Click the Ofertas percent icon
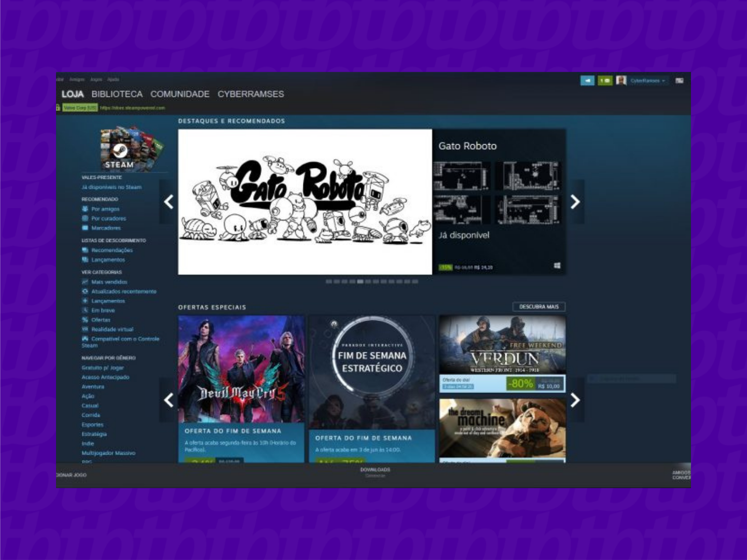747x560 pixels. pyautogui.click(x=85, y=319)
